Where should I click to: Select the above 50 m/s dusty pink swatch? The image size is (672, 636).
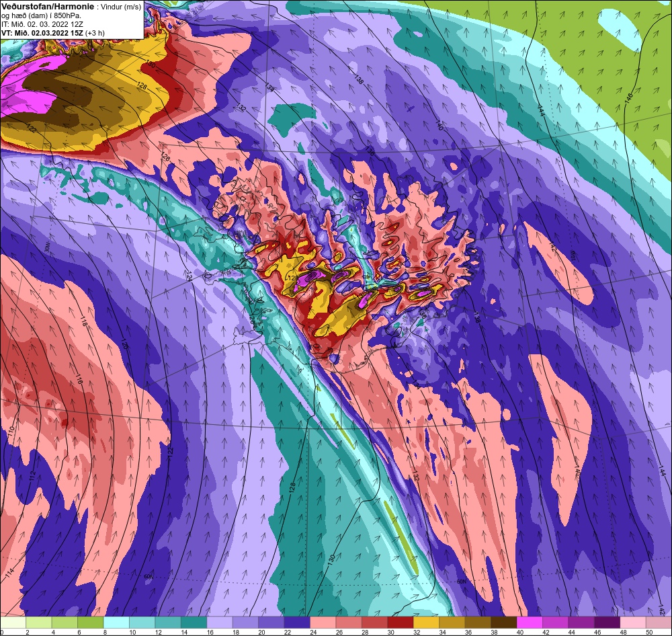[x=659, y=623]
